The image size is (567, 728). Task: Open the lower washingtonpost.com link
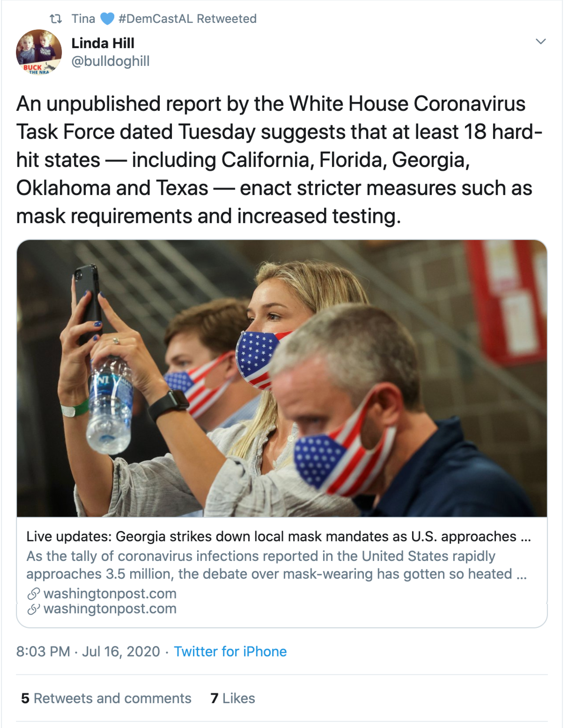point(110,609)
